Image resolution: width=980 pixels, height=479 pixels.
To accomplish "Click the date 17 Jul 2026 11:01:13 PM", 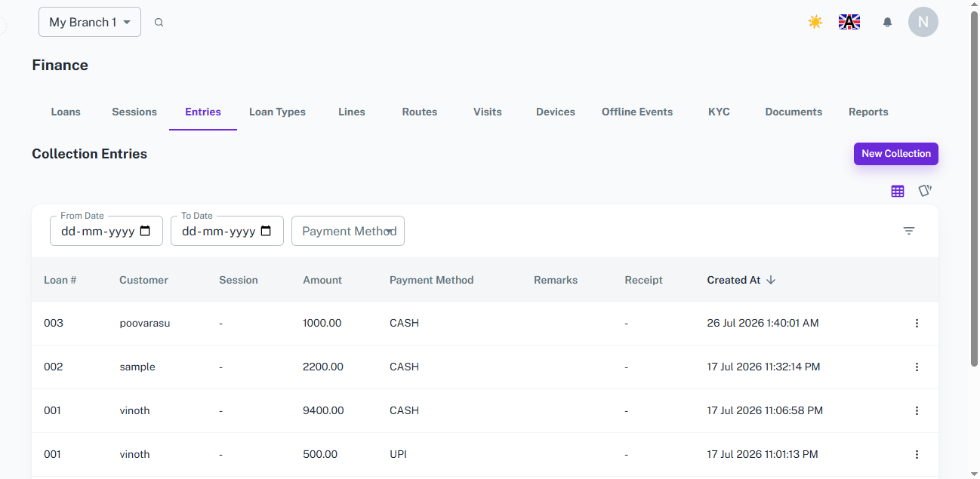I will (763, 454).
